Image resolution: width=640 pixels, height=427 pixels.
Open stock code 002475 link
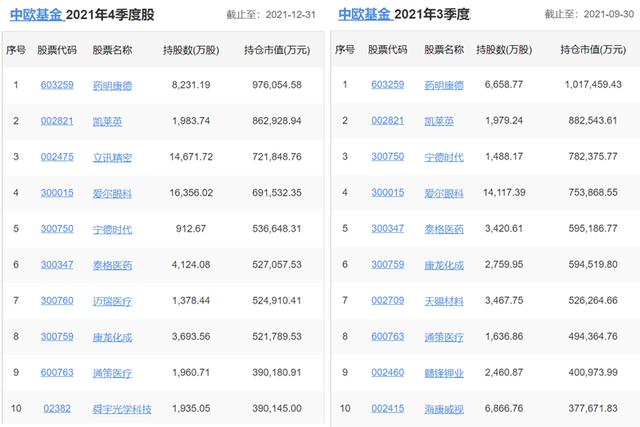click(x=57, y=157)
